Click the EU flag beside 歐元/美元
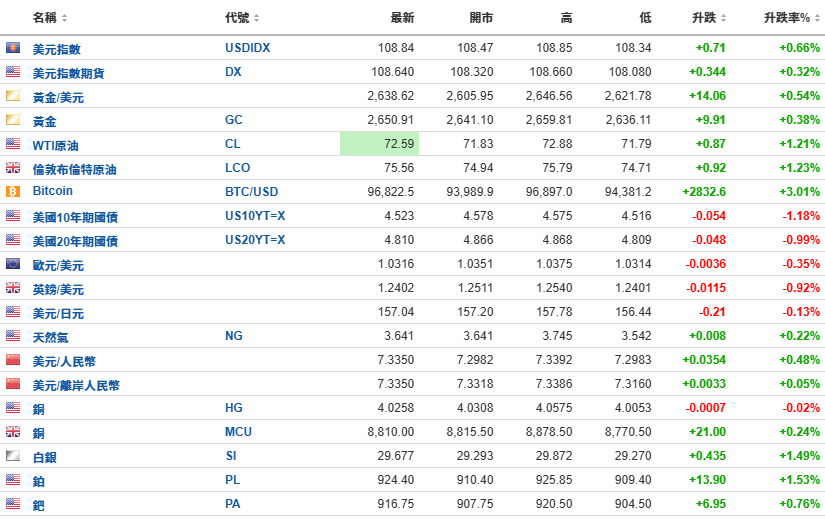The height and width of the screenshot is (519, 825). coord(12,264)
